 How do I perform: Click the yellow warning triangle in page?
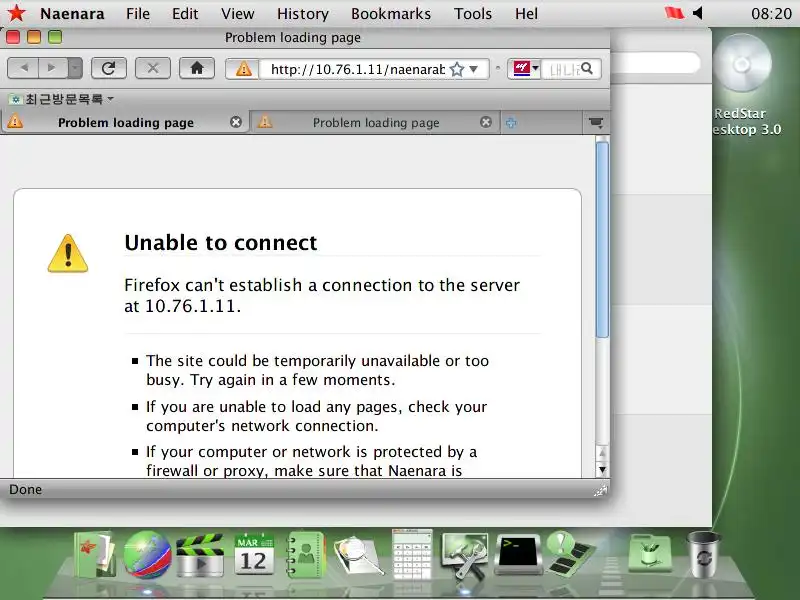tap(68, 254)
